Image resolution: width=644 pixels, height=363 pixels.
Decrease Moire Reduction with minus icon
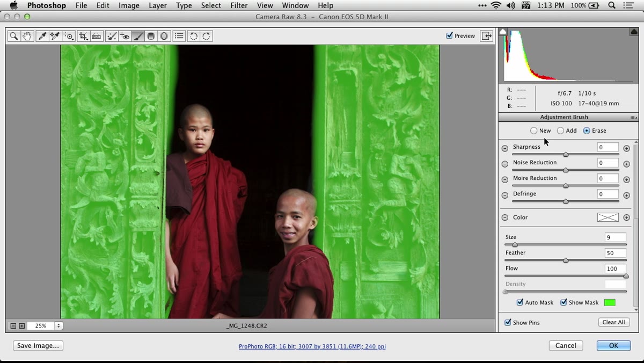[x=505, y=179]
